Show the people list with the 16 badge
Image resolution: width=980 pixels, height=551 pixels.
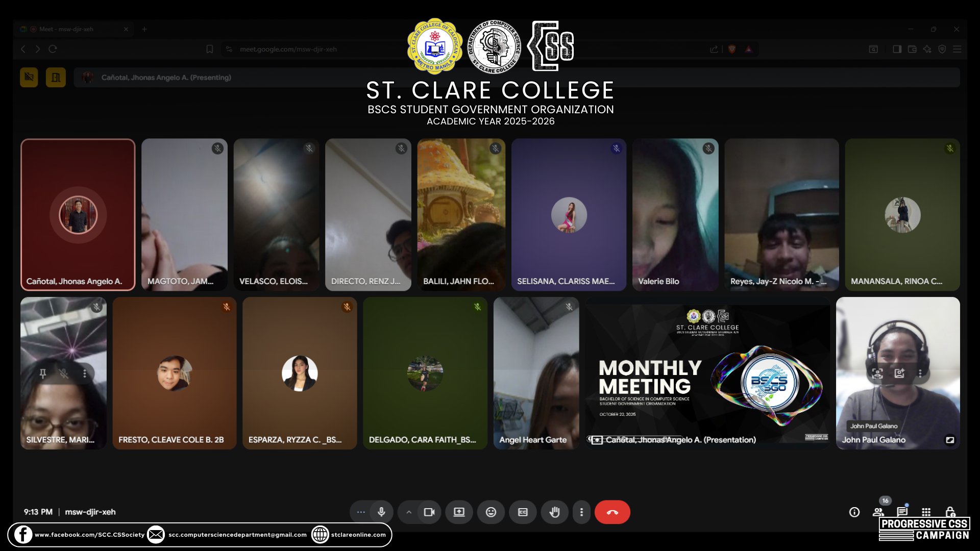coord(878,512)
